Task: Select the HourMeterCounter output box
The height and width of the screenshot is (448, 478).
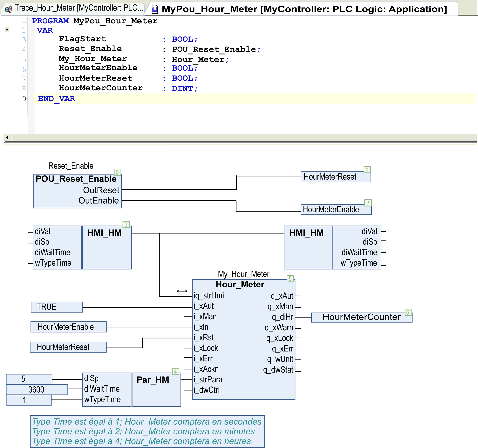Action: 361,317
